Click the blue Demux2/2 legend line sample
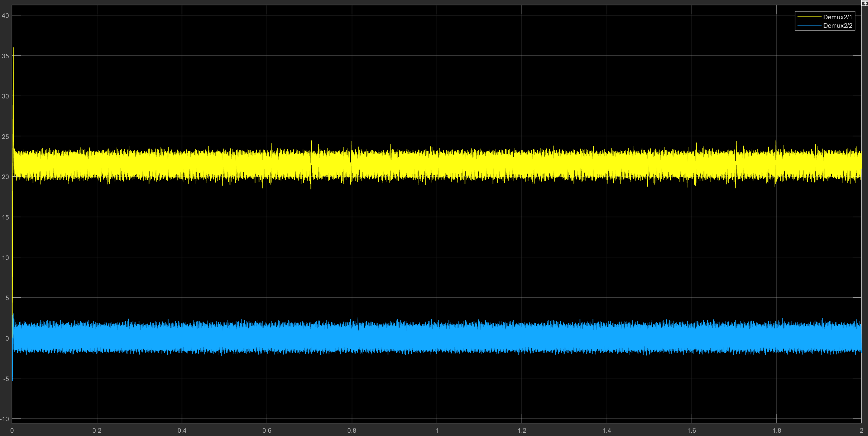Image resolution: width=868 pixels, height=436 pixels. tap(809, 26)
